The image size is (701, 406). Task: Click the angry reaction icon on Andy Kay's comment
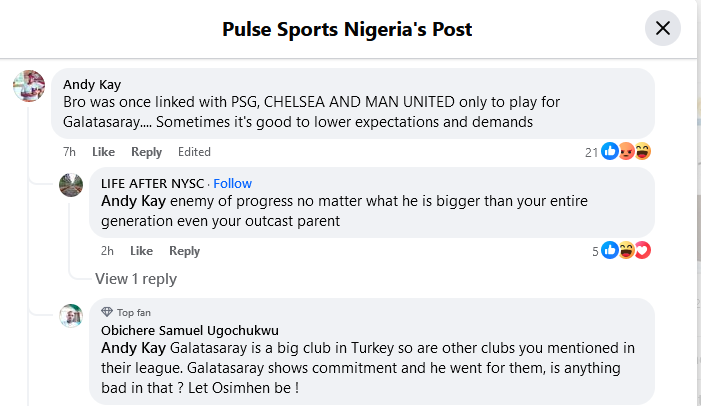(x=626, y=152)
